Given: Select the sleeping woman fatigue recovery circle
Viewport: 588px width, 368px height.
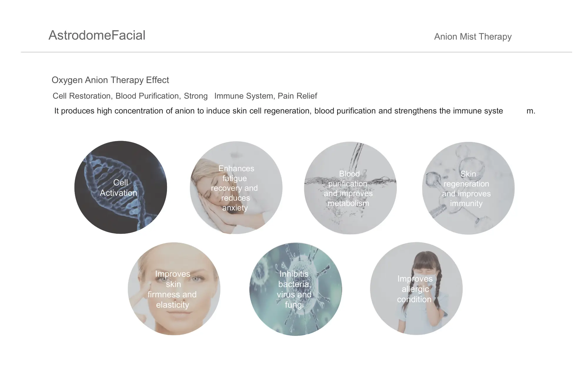Looking at the screenshot, I should (x=236, y=188).
